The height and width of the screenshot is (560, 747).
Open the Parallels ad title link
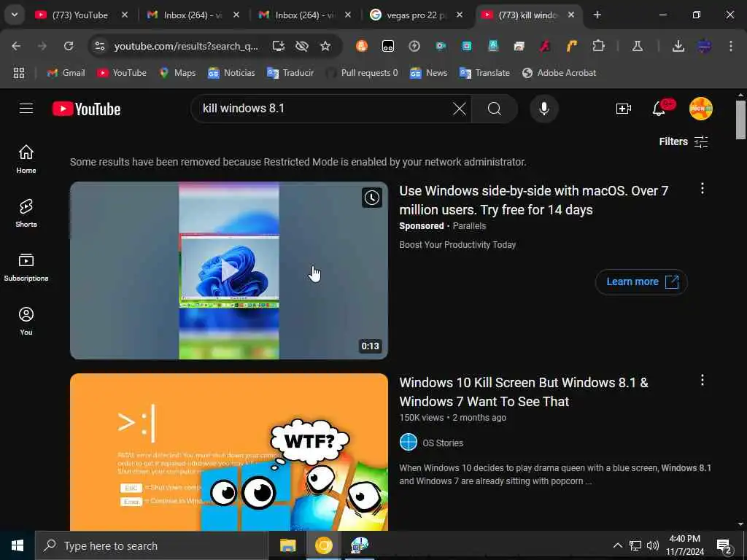pyautogui.click(x=533, y=200)
